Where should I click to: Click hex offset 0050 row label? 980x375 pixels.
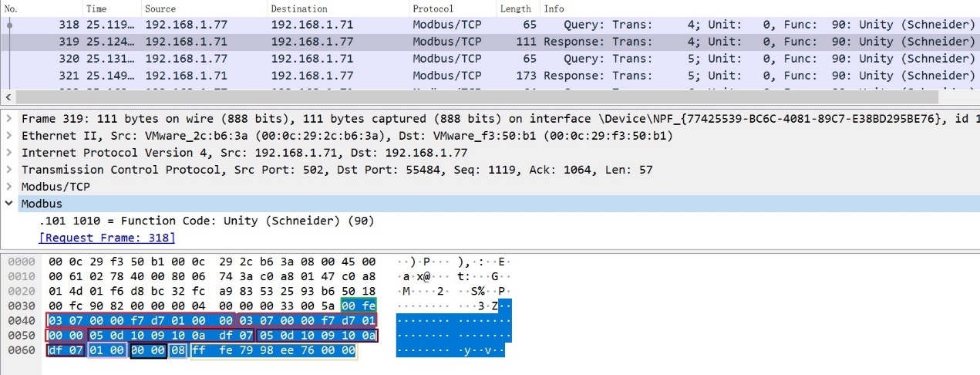click(20, 336)
